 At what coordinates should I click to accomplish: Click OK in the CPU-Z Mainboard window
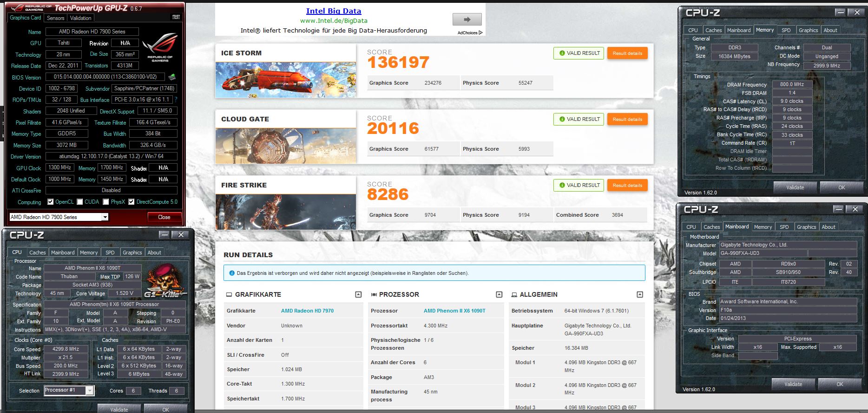pos(840,384)
